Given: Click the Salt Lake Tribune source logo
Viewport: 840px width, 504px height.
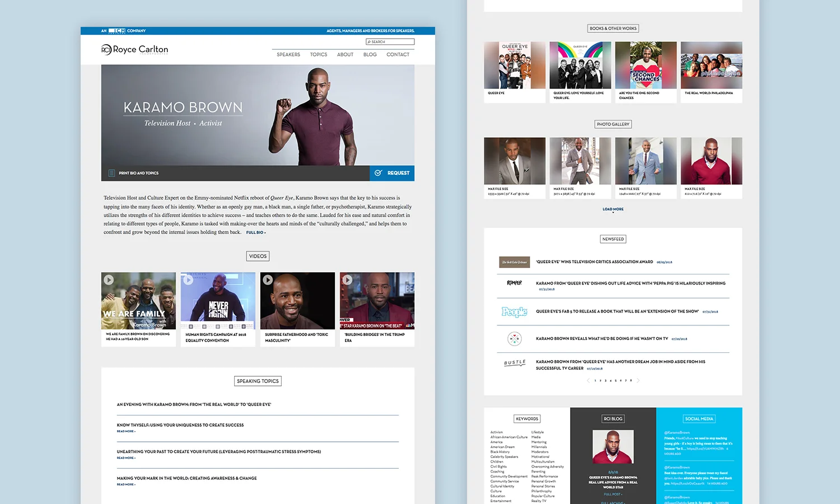Looking at the screenshot, I should pyautogui.click(x=514, y=262).
